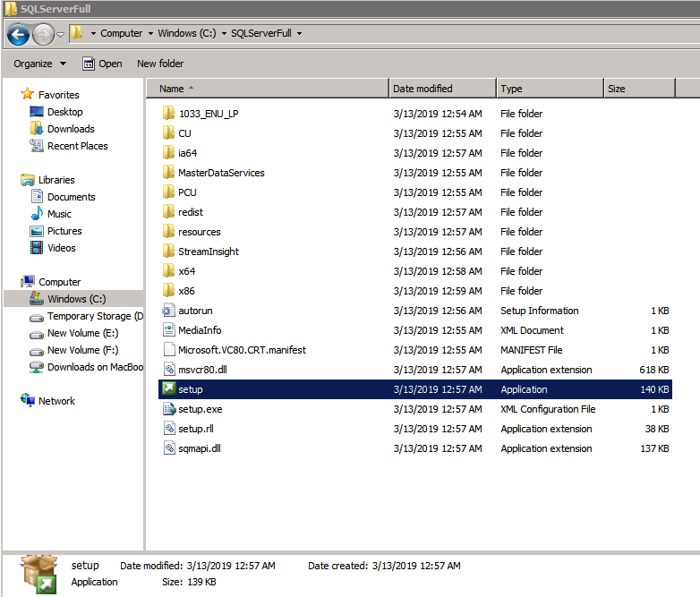The width and height of the screenshot is (700, 597).
Task: Expand the arrow after Windows (C:) breadcrumb
Action: [x=224, y=33]
